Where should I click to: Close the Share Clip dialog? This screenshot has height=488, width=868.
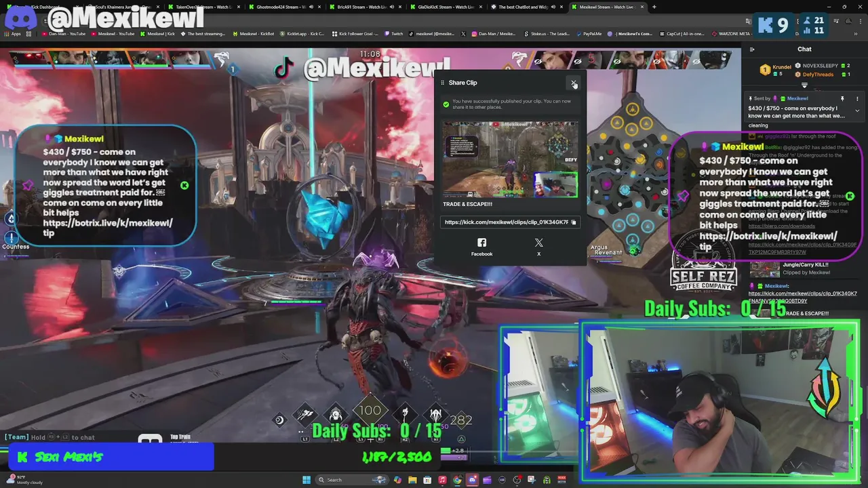(574, 83)
